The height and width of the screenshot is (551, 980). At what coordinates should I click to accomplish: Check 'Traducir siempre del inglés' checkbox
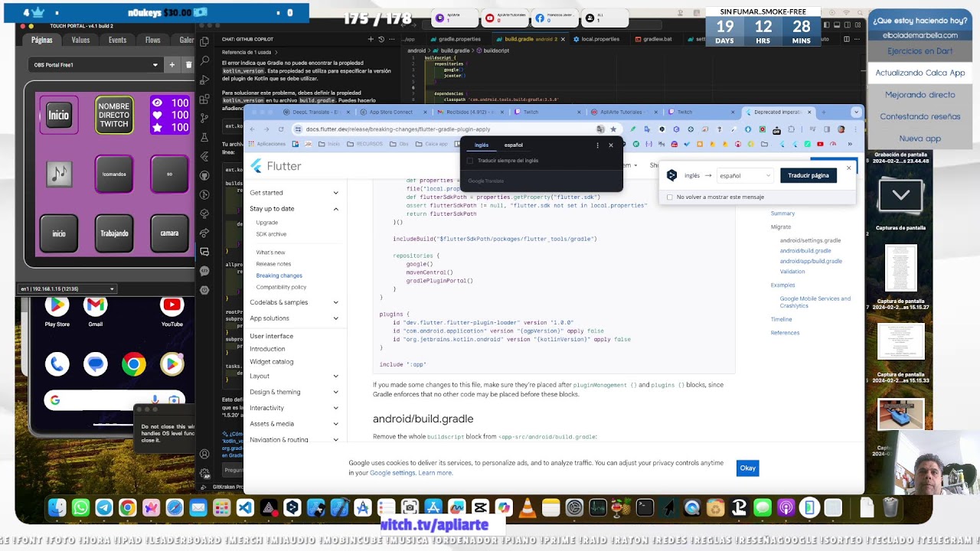point(470,161)
